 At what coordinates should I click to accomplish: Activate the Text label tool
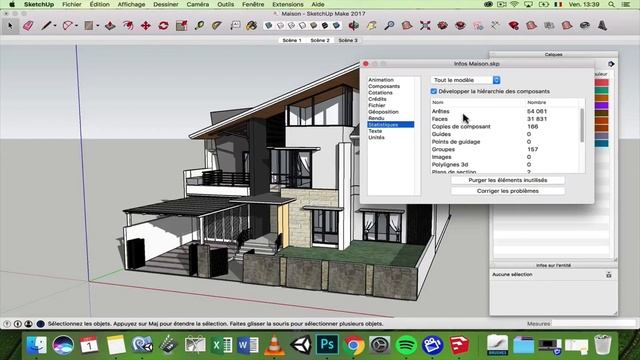[235, 26]
